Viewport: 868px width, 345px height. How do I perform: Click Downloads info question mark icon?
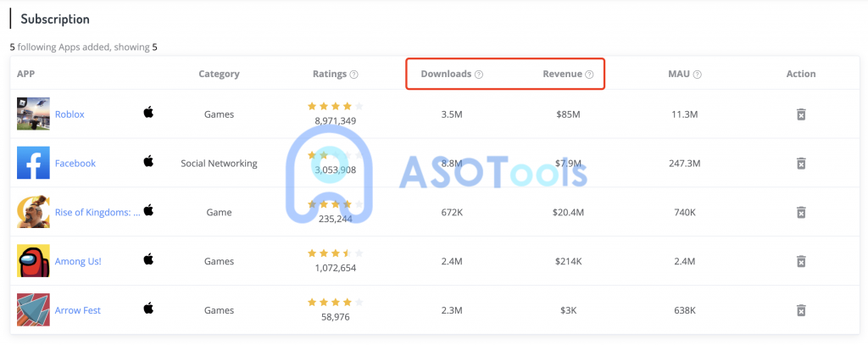point(479,75)
